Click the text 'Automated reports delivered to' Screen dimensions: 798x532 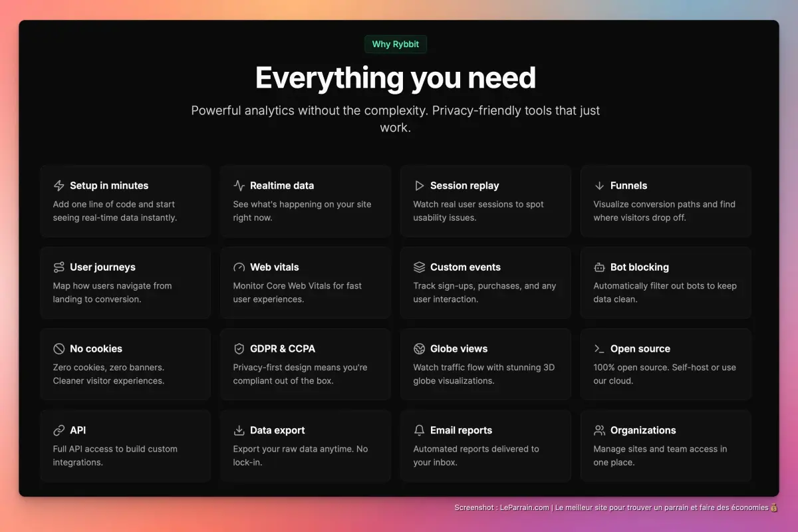point(476,449)
